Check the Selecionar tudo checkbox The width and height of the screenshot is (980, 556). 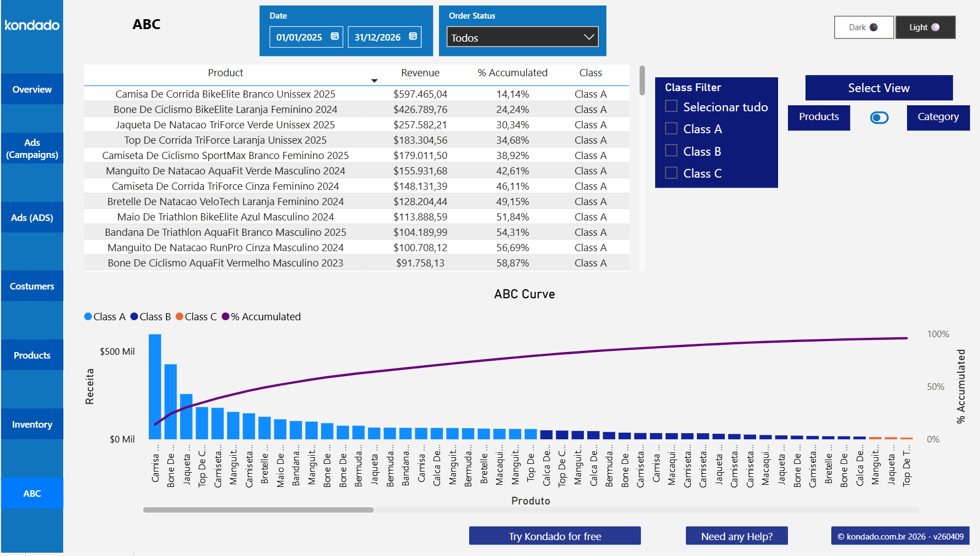point(671,106)
